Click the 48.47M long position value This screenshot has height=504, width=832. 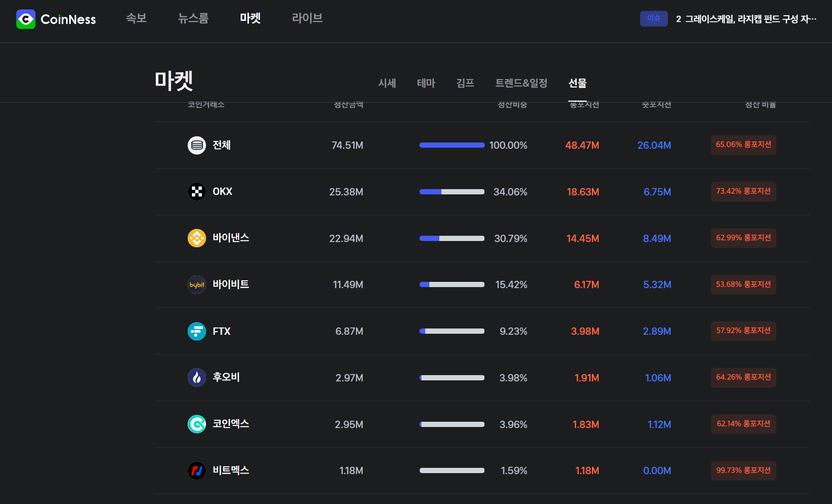[x=582, y=146]
